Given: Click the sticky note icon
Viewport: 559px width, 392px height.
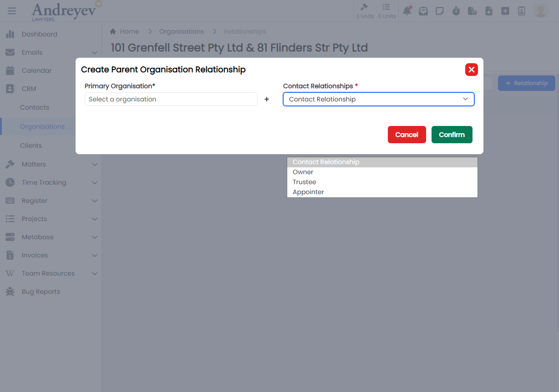Looking at the screenshot, I should point(440,11).
